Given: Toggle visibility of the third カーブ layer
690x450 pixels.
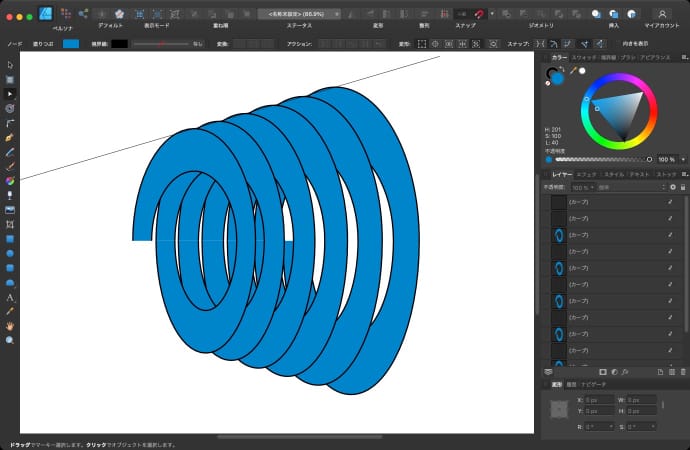Looking at the screenshot, I should pos(670,235).
